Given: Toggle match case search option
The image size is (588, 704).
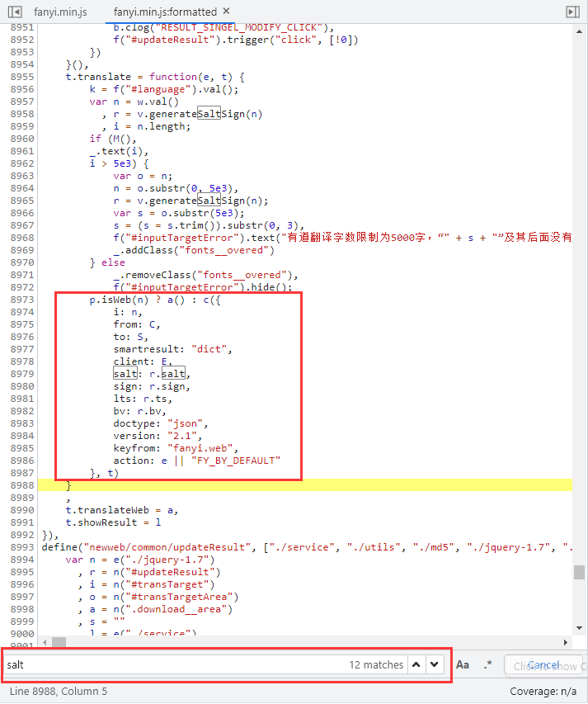Looking at the screenshot, I should coord(463,664).
